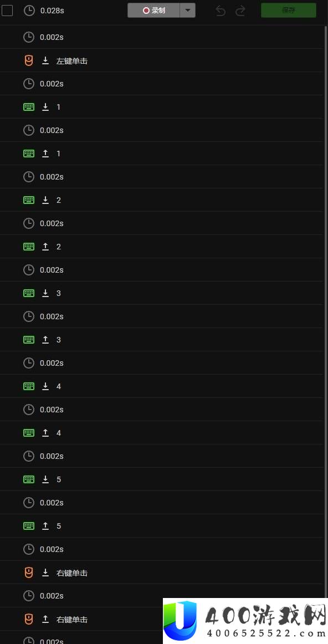
Task: Select key 4 up event row
Action: point(161,433)
